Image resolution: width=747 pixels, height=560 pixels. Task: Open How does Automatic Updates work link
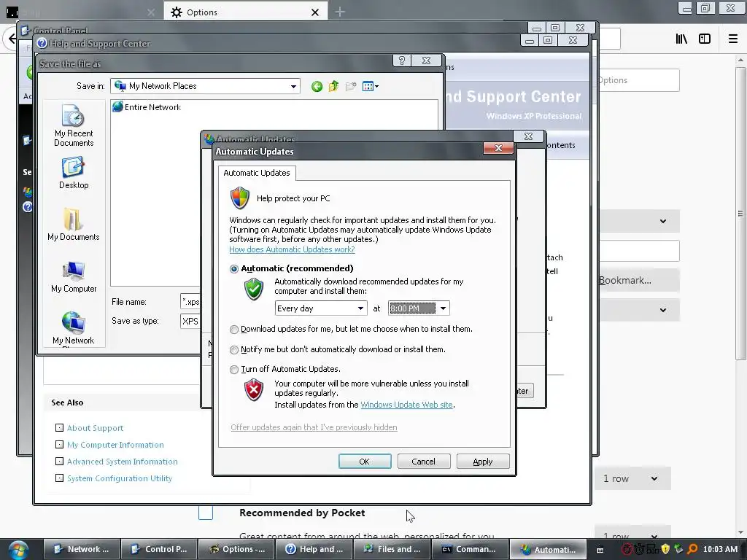click(x=292, y=249)
